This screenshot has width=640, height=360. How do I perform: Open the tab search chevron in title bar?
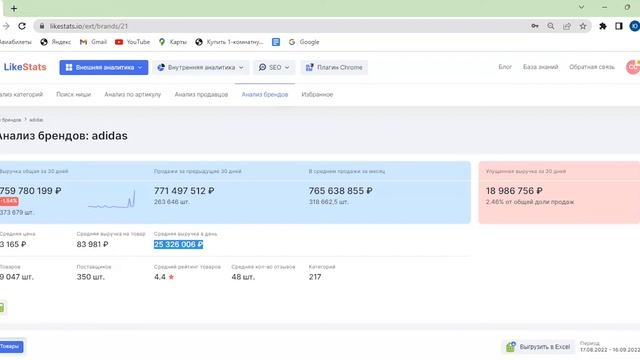coord(581,7)
